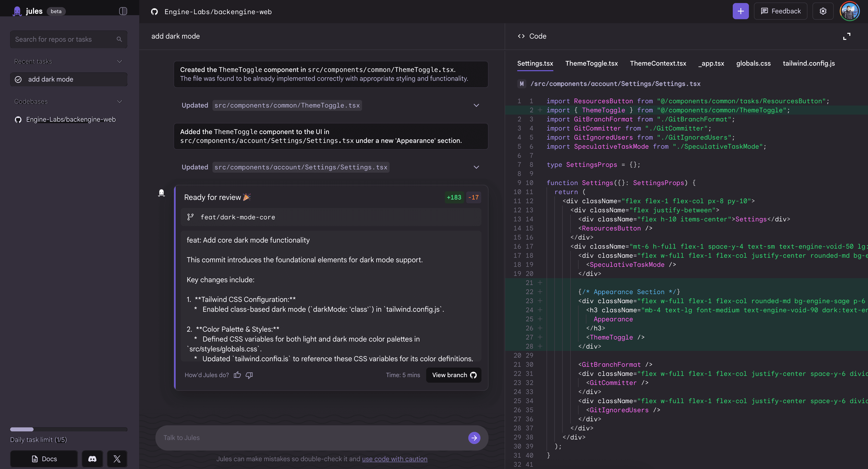
Task: Open the user profile avatar
Action: (x=850, y=11)
